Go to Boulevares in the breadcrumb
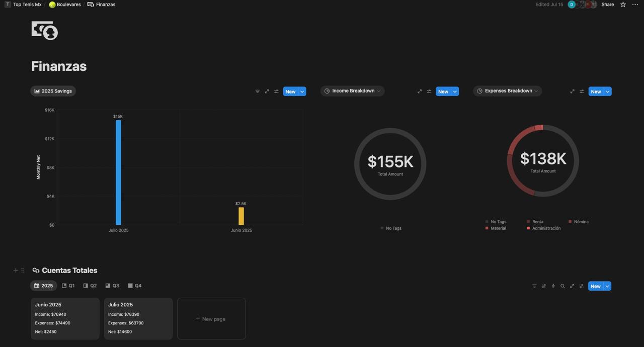This screenshot has width=644, height=347. pos(65,5)
